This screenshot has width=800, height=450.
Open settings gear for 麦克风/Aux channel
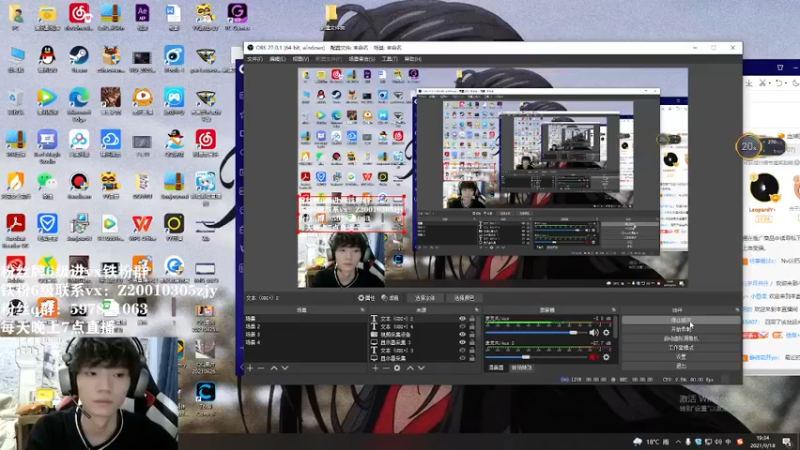pyautogui.click(x=606, y=333)
